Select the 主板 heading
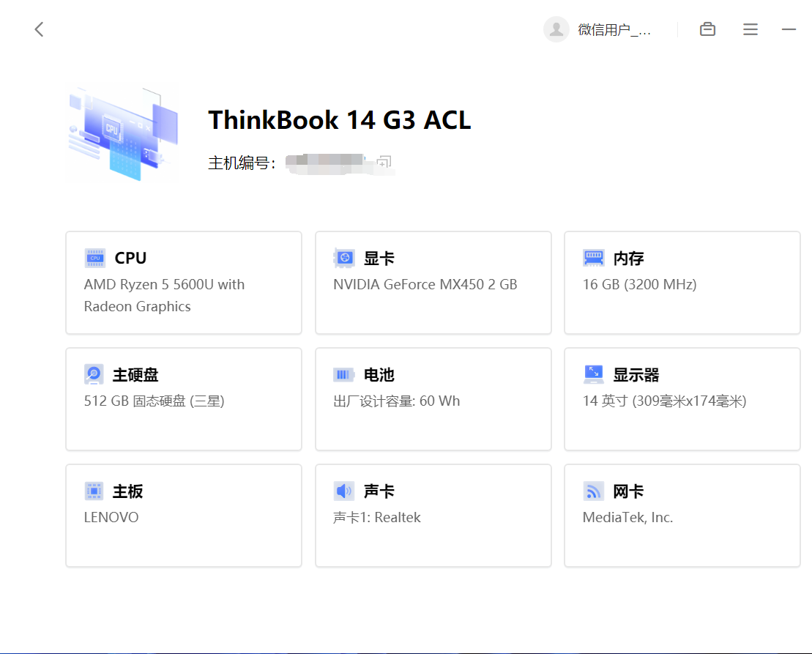812x654 pixels. coord(128,491)
